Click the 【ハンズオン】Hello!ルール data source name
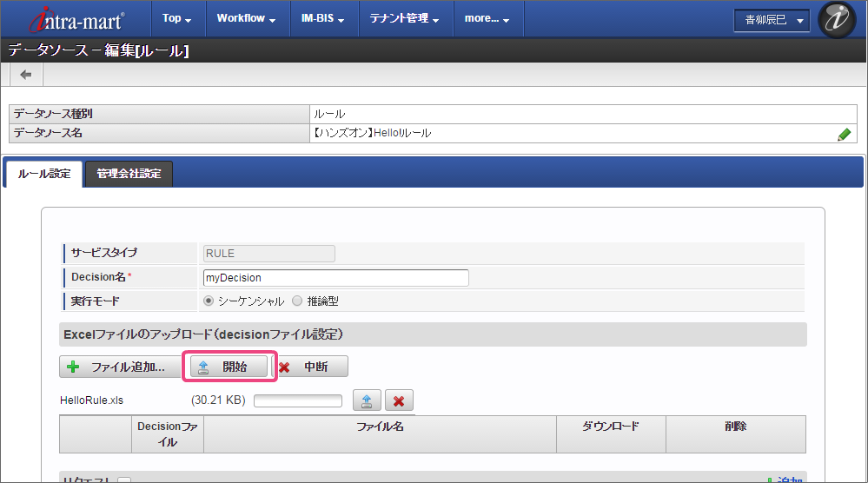This screenshot has height=483, width=868. click(x=372, y=133)
